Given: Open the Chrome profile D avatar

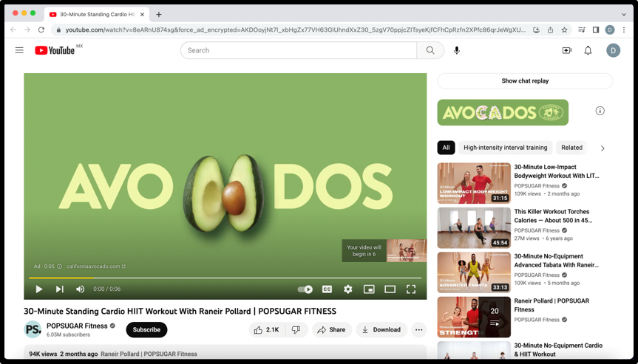Looking at the screenshot, I should (x=609, y=30).
